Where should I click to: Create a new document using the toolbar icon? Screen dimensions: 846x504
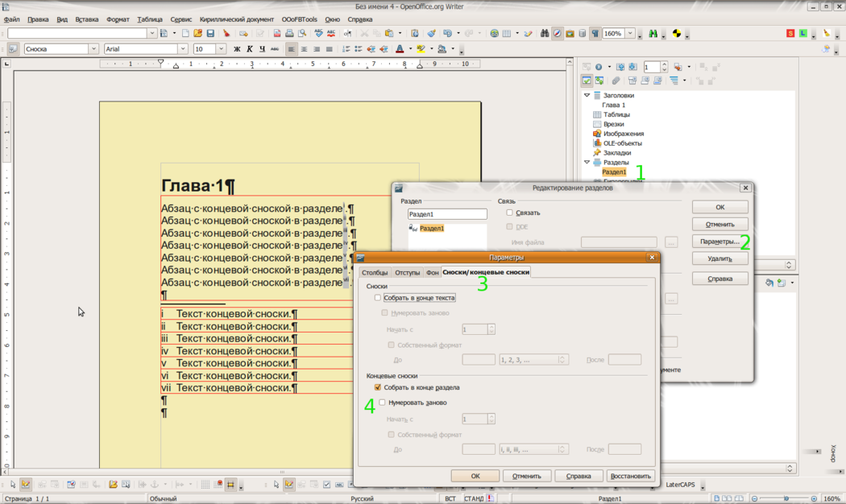coord(185,34)
